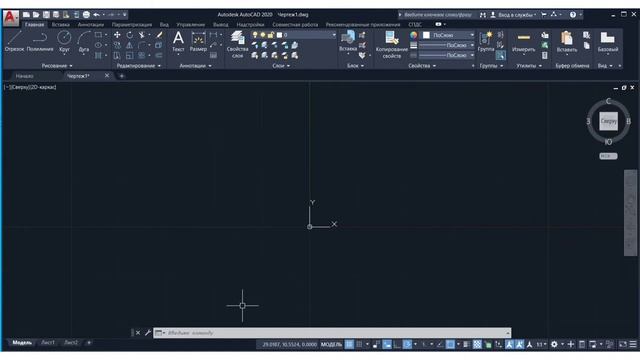
Task: Switch to the Вид ribbon tab
Action: [164, 24]
